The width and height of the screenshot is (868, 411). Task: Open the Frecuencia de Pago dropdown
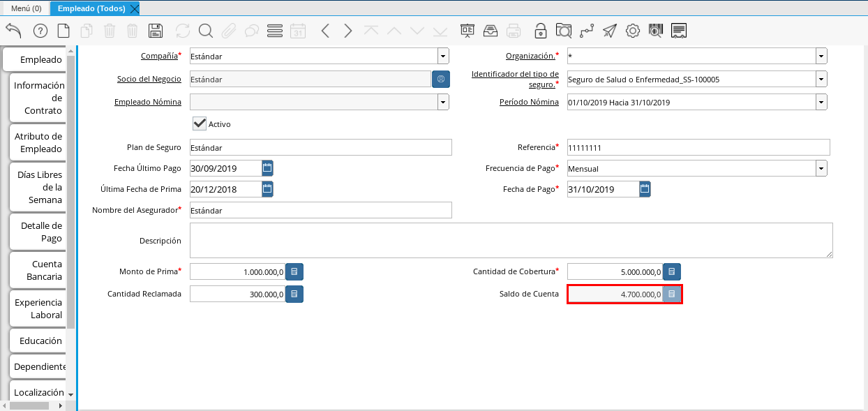pyautogui.click(x=821, y=168)
